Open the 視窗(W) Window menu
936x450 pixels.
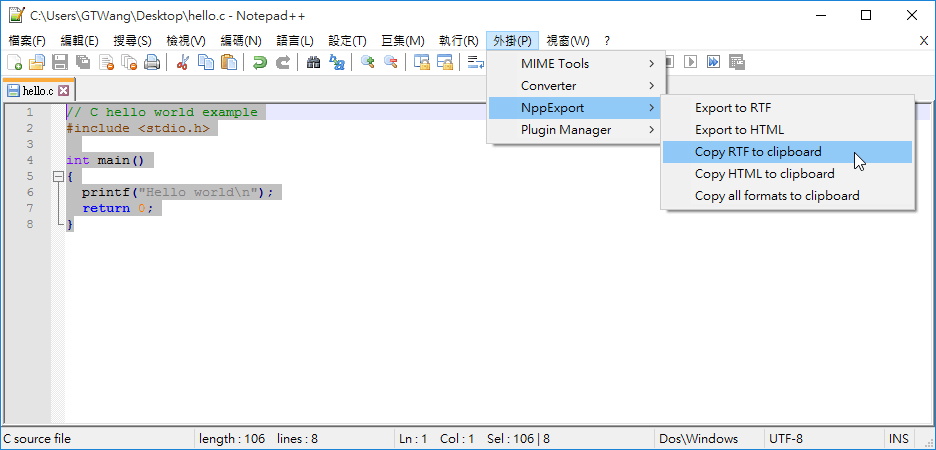(x=568, y=41)
